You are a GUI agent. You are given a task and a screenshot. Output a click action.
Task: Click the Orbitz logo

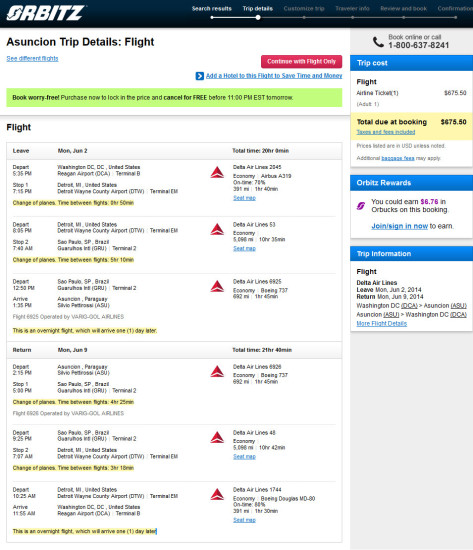point(45,13)
